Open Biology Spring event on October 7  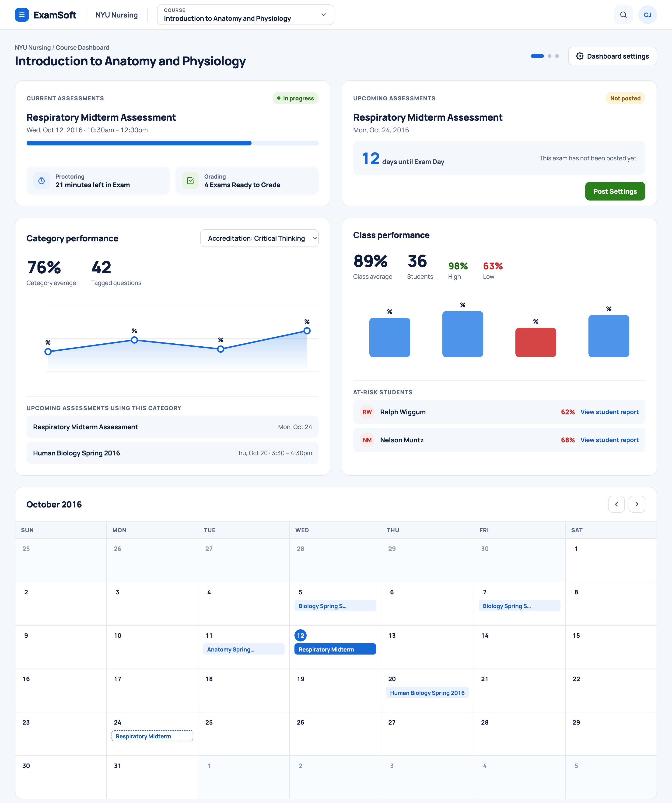[519, 606]
